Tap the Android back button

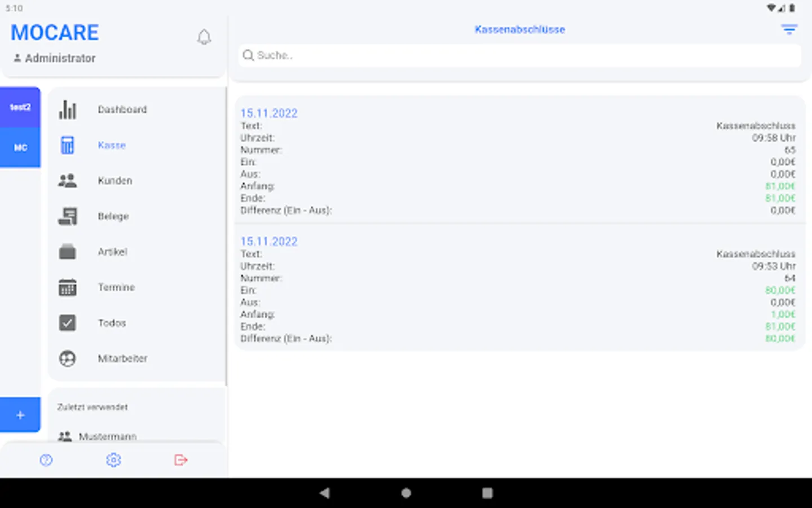pyautogui.click(x=324, y=493)
